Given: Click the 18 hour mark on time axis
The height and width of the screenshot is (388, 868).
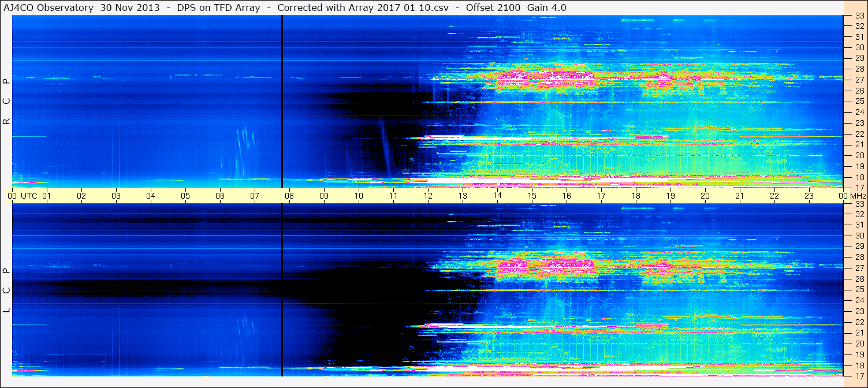Looking at the screenshot, I should (636, 196).
